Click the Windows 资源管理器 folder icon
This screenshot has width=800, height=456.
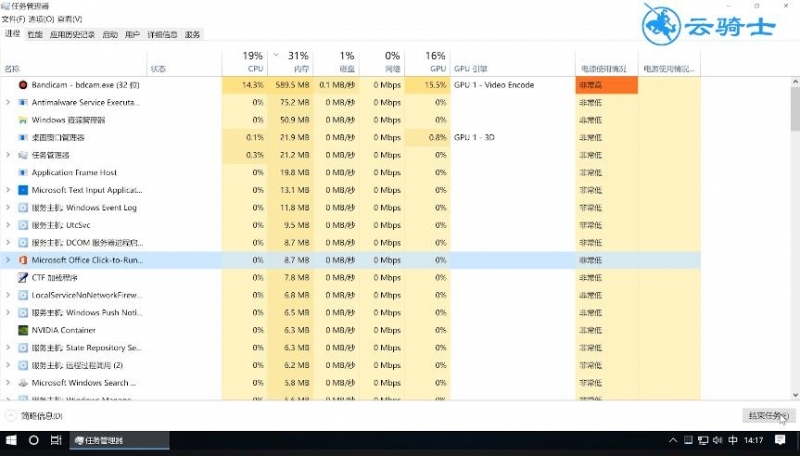[22, 120]
